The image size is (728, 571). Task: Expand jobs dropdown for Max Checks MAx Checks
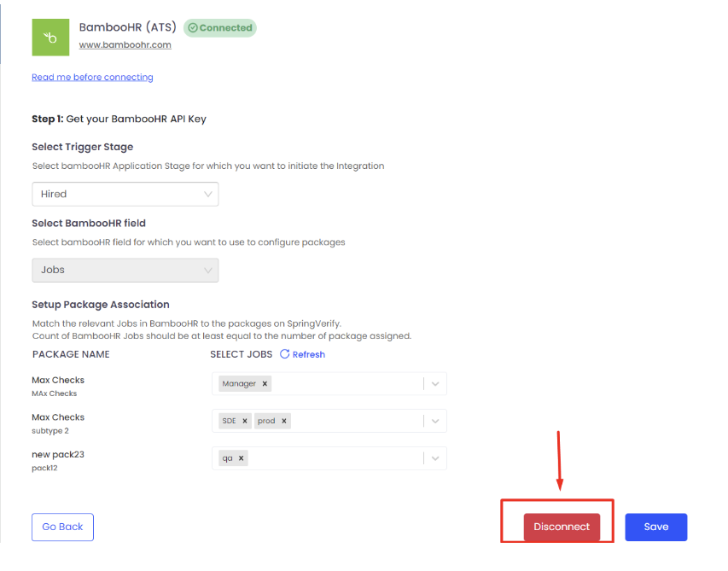click(435, 384)
